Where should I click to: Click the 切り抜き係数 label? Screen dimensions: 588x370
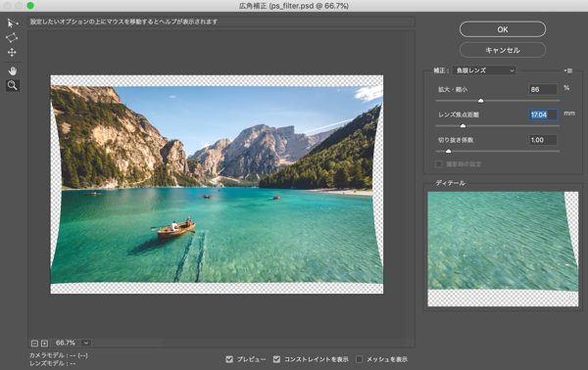[456, 140]
